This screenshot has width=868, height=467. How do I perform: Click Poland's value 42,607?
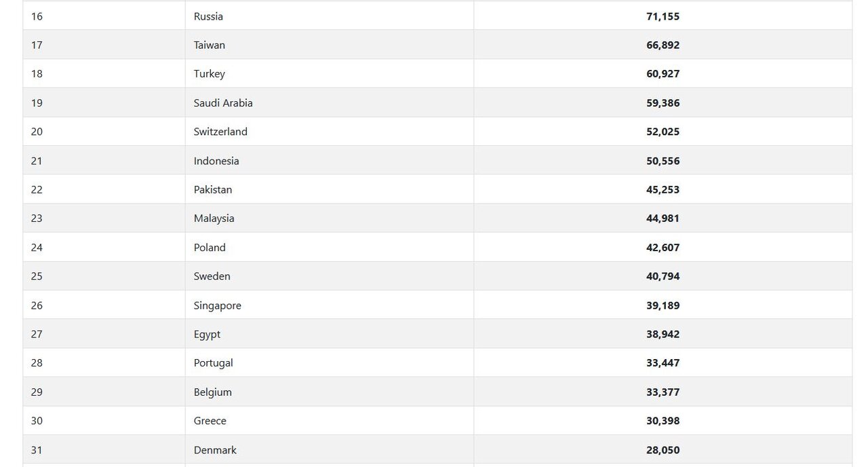coord(663,248)
